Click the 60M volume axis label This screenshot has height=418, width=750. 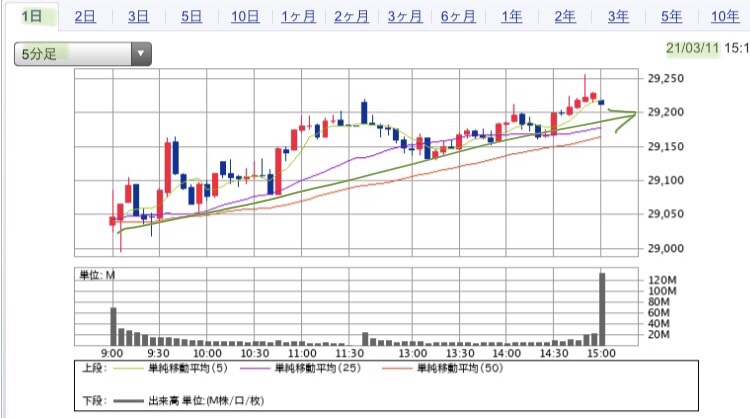click(659, 313)
